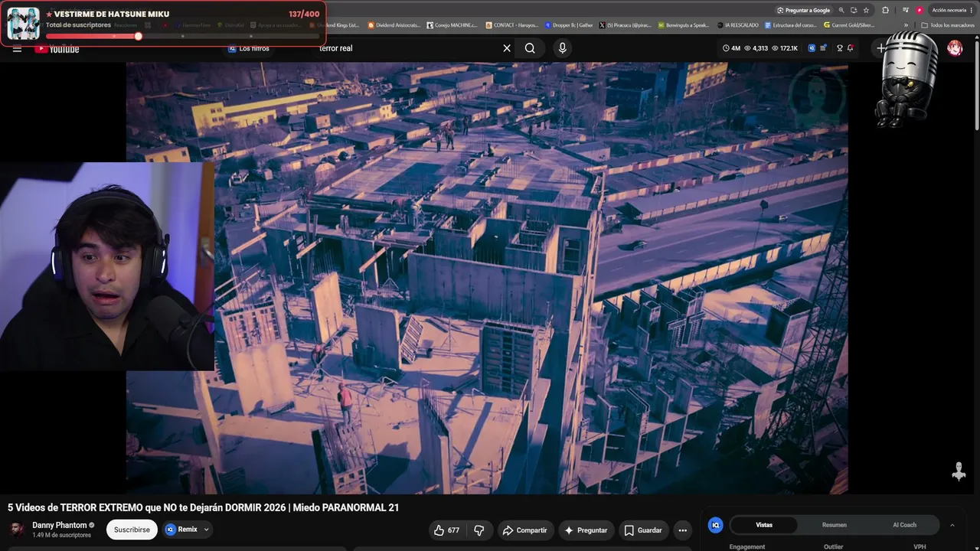View the 172.1K views stat
Image resolution: width=980 pixels, height=551 pixels.
pos(785,48)
